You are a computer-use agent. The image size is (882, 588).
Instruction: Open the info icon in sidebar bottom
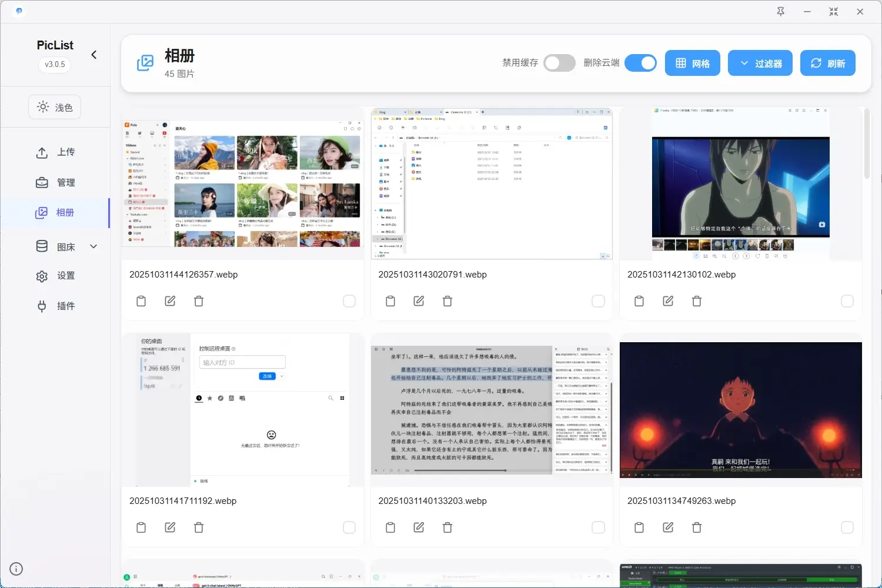(x=16, y=569)
